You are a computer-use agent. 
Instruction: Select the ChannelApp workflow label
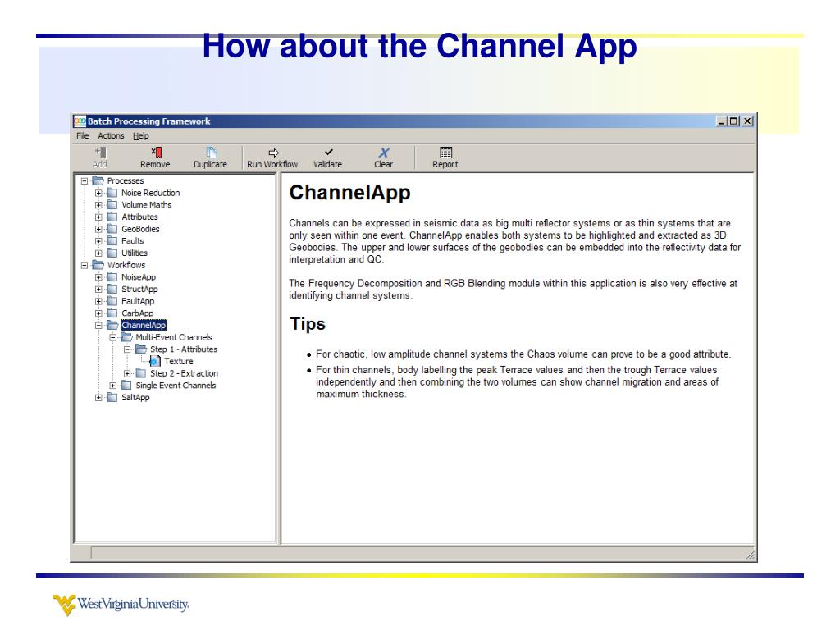point(144,325)
